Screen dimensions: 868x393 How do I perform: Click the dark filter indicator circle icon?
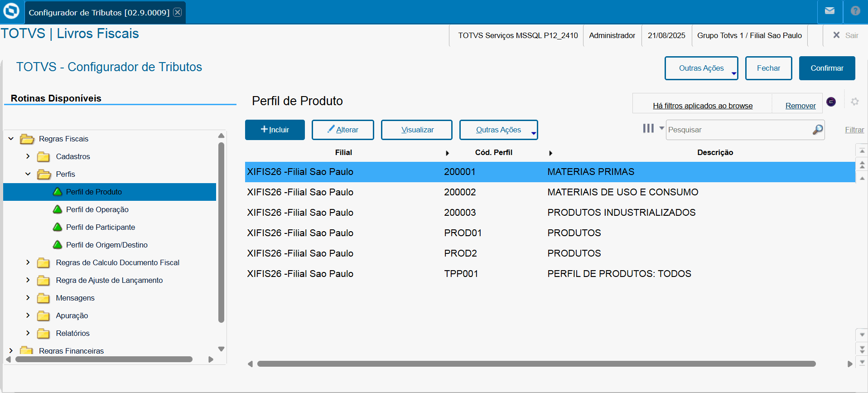(831, 102)
